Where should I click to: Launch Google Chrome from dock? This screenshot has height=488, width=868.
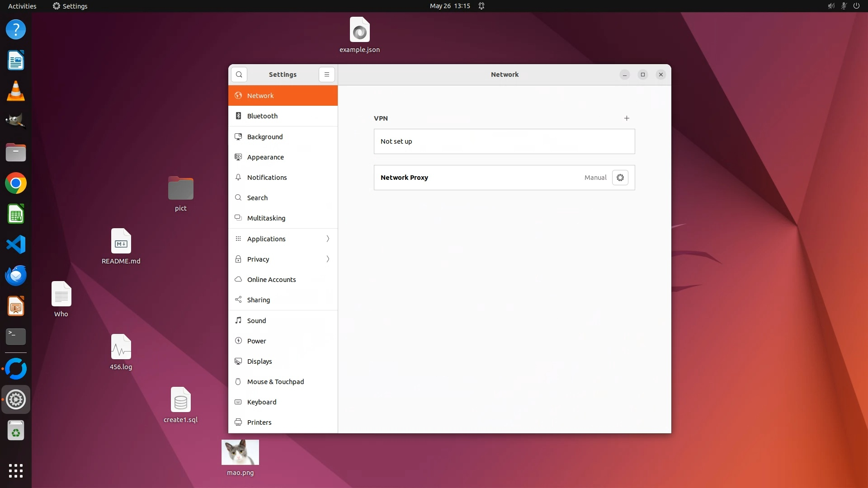(16, 183)
